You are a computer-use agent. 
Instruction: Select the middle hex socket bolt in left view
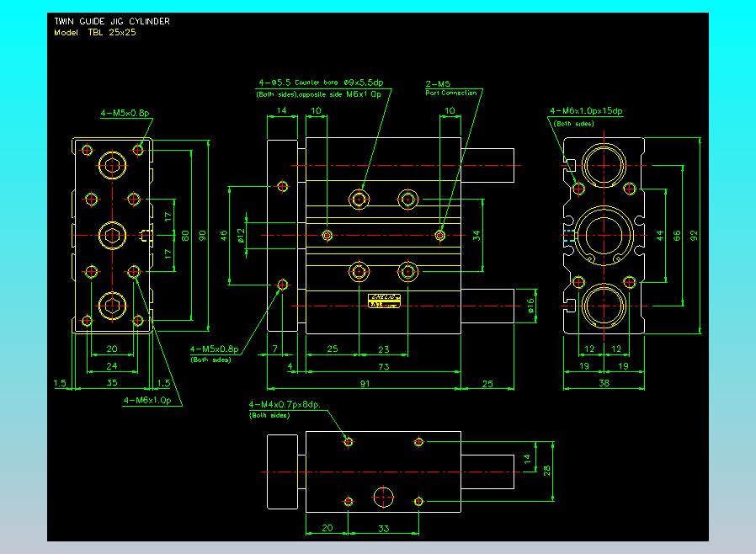pyautogui.click(x=112, y=235)
